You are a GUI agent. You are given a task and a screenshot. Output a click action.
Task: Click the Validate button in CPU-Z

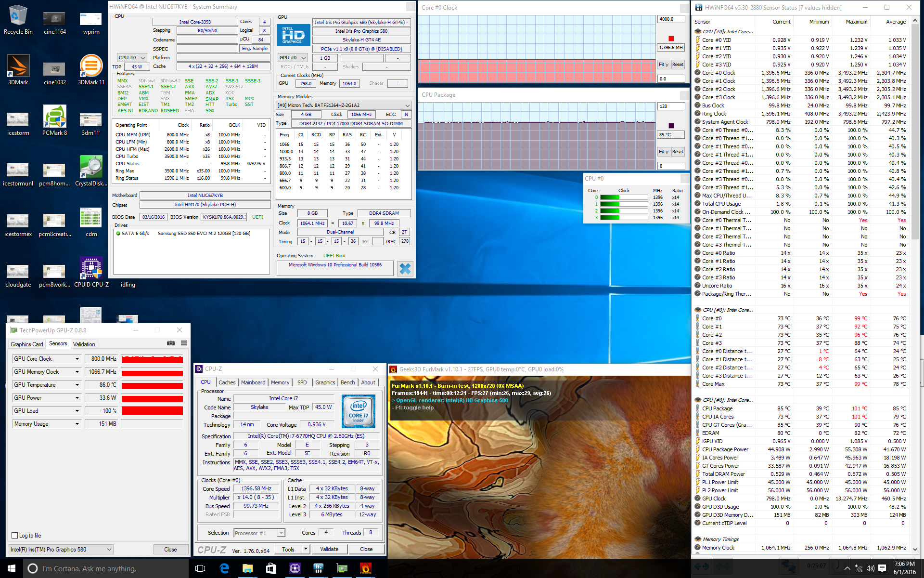329,549
